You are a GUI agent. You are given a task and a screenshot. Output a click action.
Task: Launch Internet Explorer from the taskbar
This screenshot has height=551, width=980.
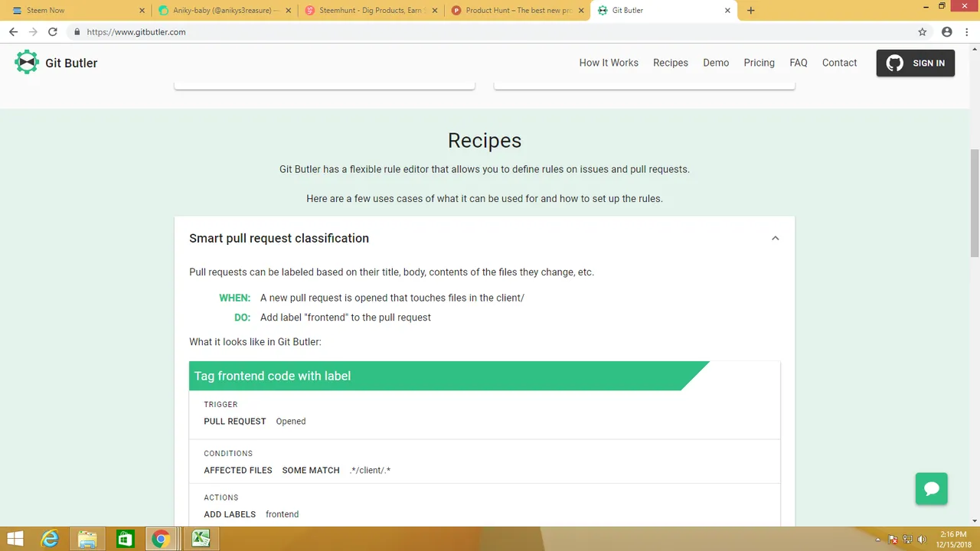point(50,539)
